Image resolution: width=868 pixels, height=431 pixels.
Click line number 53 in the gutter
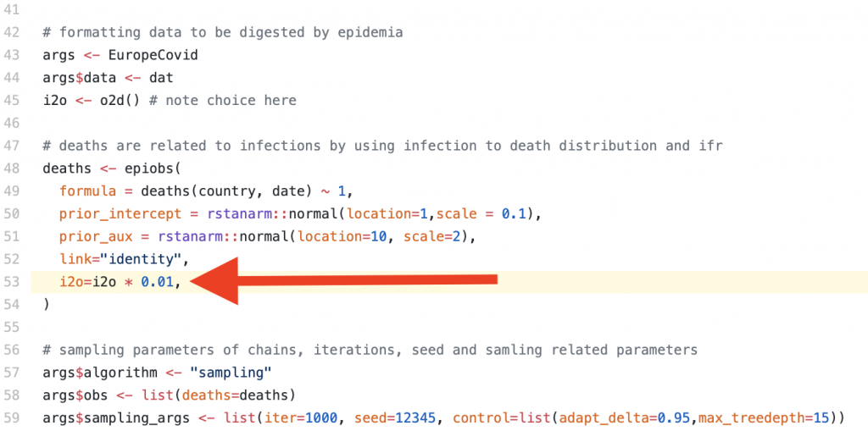pos(12,281)
